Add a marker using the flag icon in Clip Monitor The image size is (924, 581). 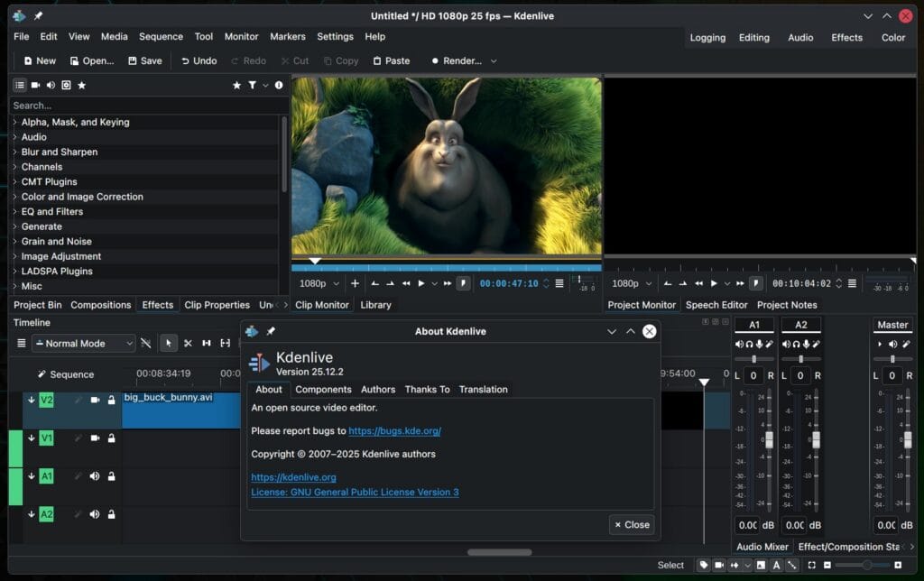tap(463, 282)
